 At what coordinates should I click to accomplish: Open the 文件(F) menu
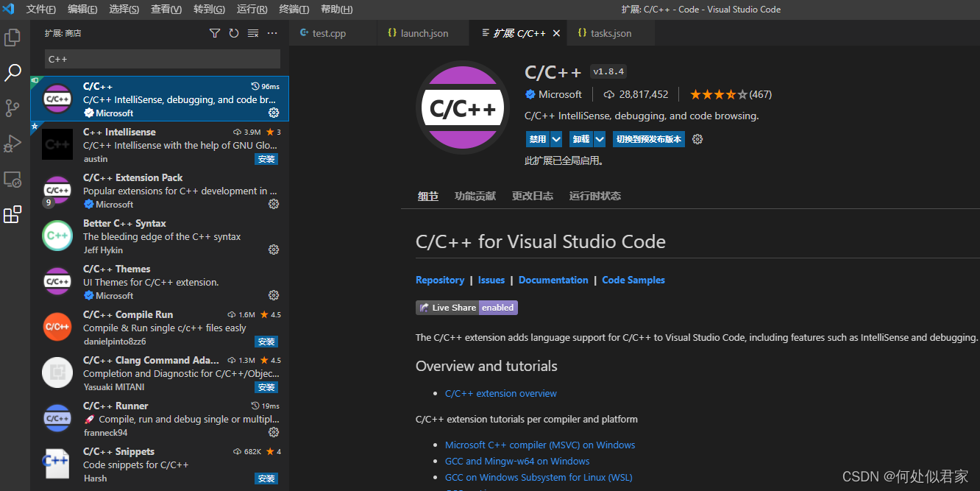(41, 10)
